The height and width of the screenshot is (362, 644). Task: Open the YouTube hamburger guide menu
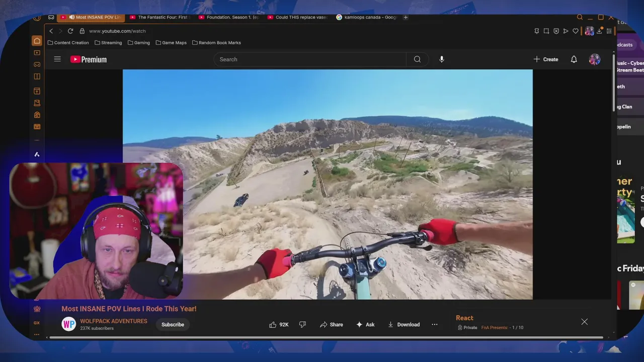click(57, 59)
